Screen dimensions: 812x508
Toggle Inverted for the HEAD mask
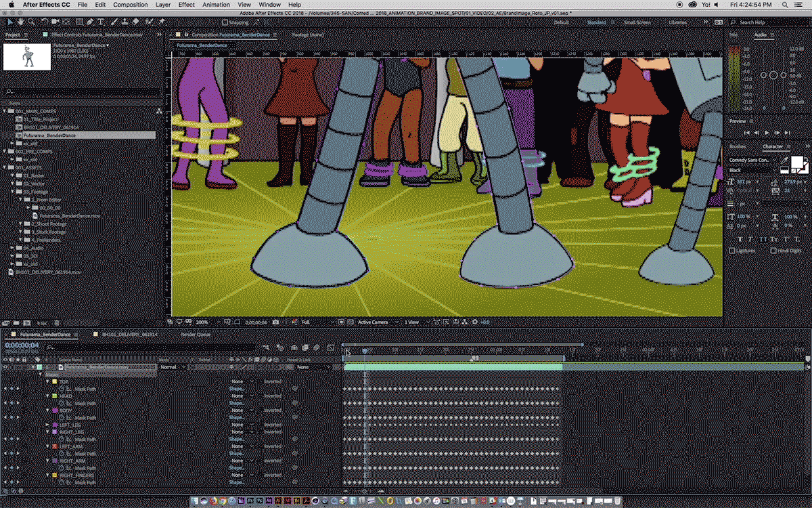point(273,396)
